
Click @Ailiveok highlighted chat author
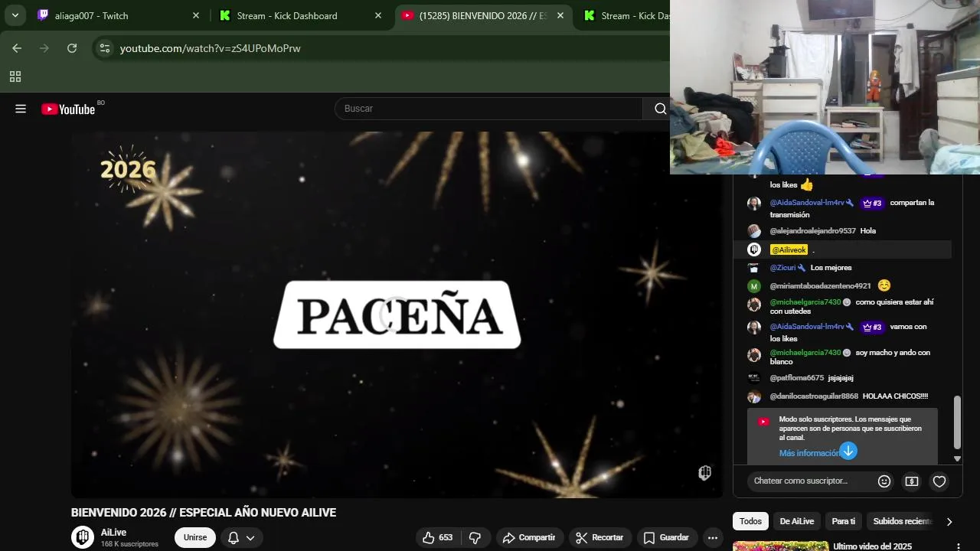[x=789, y=250]
